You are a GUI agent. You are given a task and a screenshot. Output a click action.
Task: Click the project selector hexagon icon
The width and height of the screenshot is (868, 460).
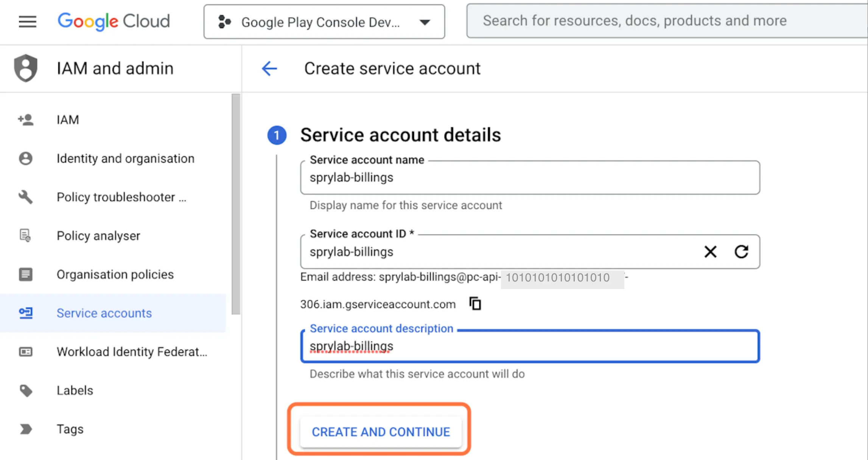pos(224,22)
